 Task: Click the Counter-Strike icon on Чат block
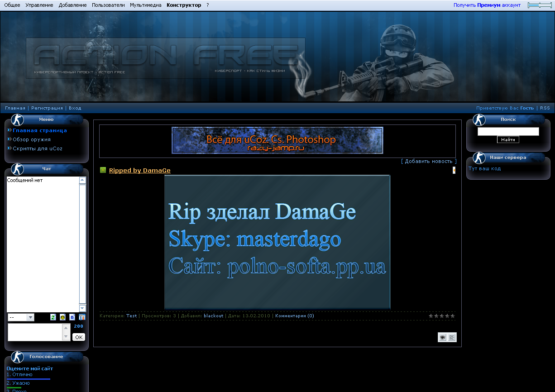[x=17, y=169]
